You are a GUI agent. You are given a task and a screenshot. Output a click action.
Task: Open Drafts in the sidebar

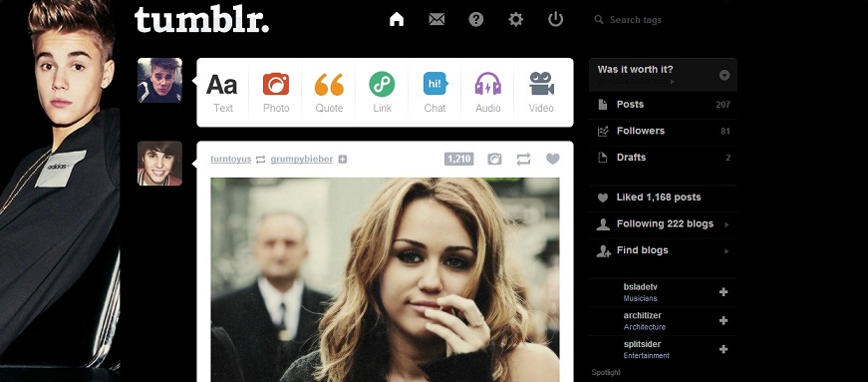[663, 158]
